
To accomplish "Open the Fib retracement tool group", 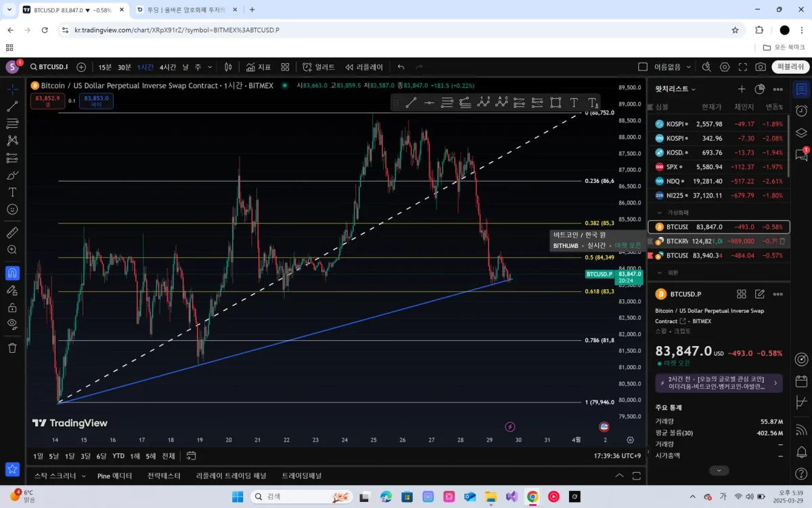I will tap(12, 123).
